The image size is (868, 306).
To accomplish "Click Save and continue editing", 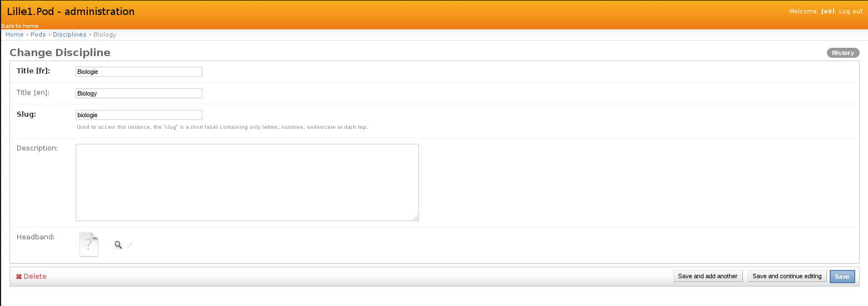I will point(786,277).
